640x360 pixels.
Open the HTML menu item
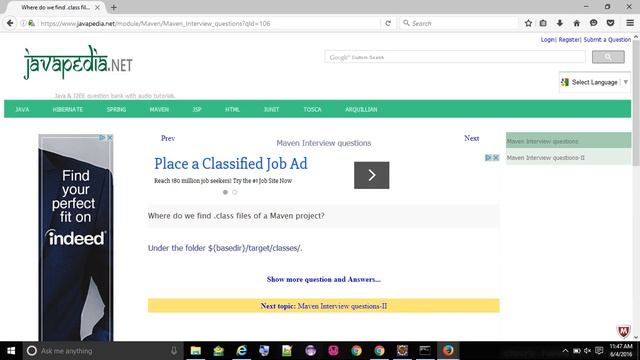point(232,109)
